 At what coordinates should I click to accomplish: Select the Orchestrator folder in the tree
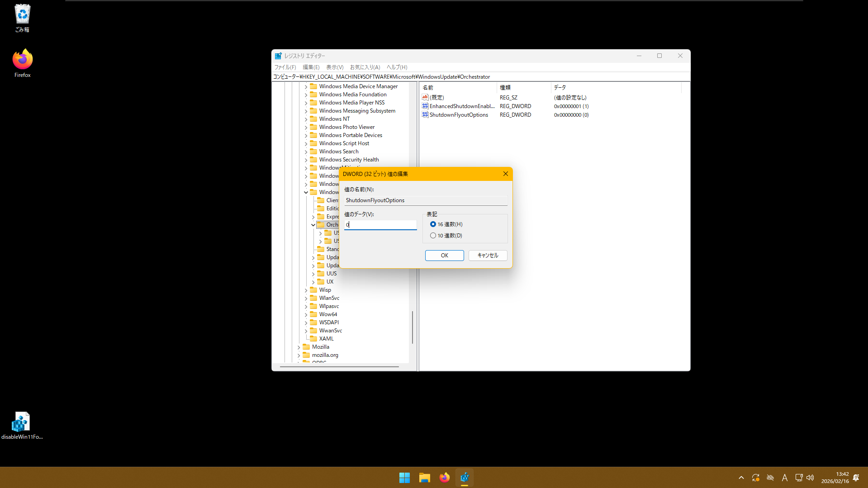click(x=328, y=224)
